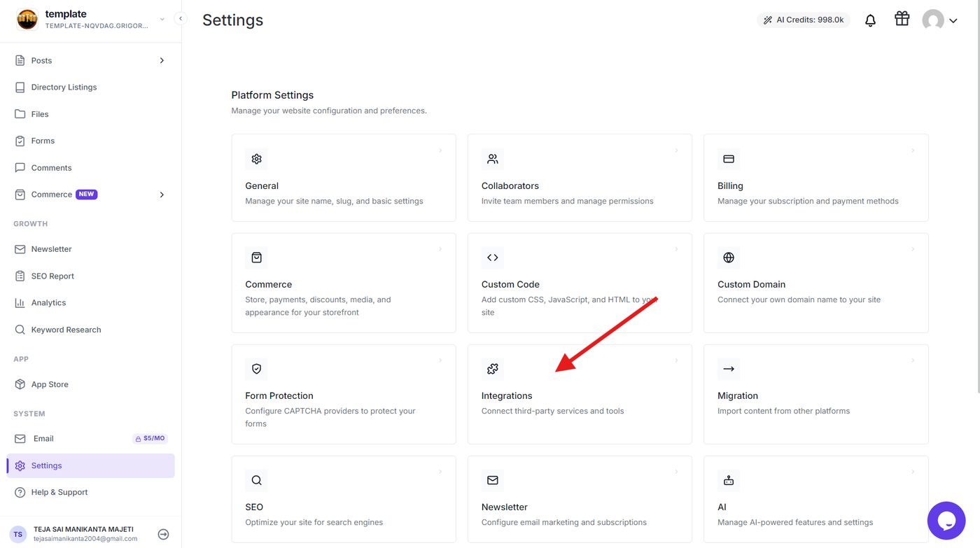The height and width of the screenshot is (548, 980).
Task: Open the chat support bubble
Action: (946, 521)
